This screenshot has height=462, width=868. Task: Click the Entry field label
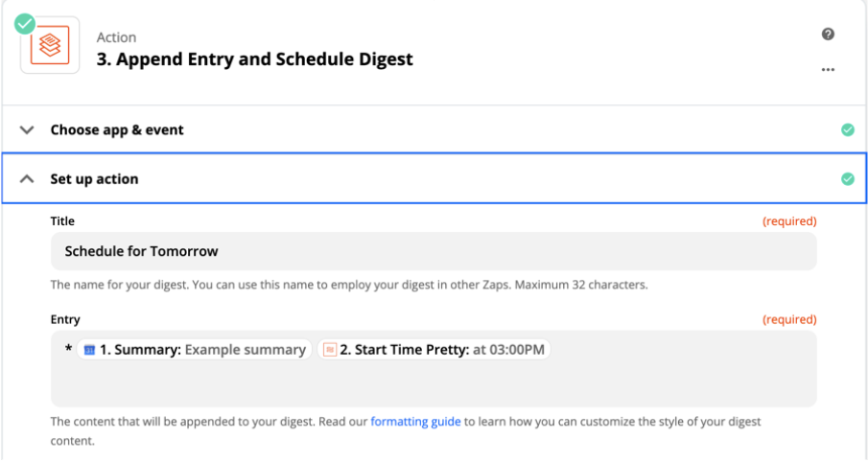click(x=65, y=319)
